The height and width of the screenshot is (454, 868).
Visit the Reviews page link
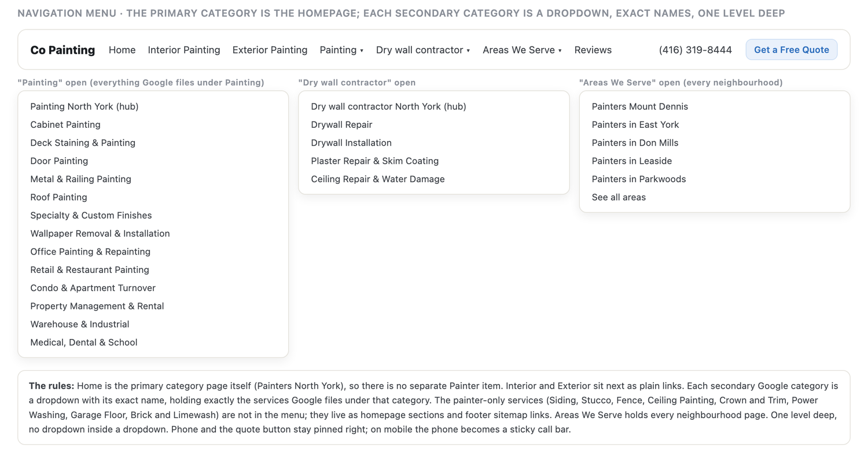coord(593,50)
